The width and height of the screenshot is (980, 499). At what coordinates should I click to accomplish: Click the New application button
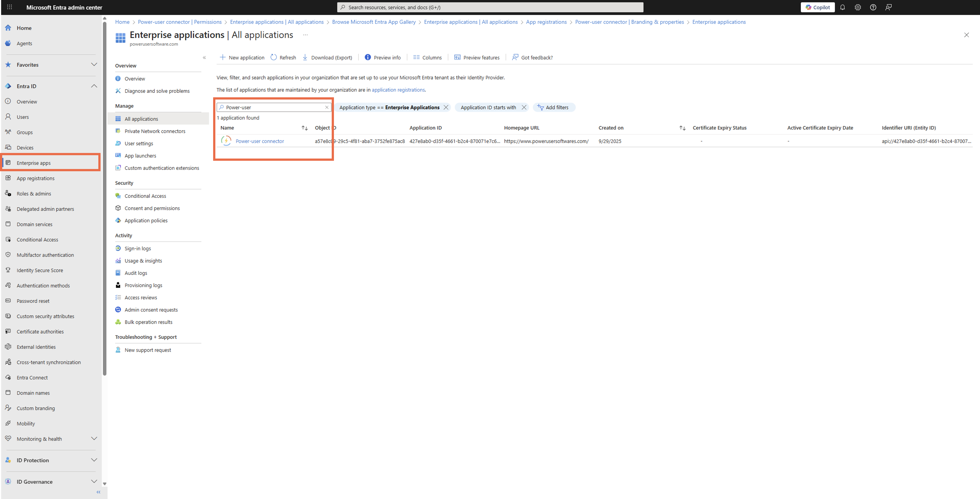tap(242, 57)
